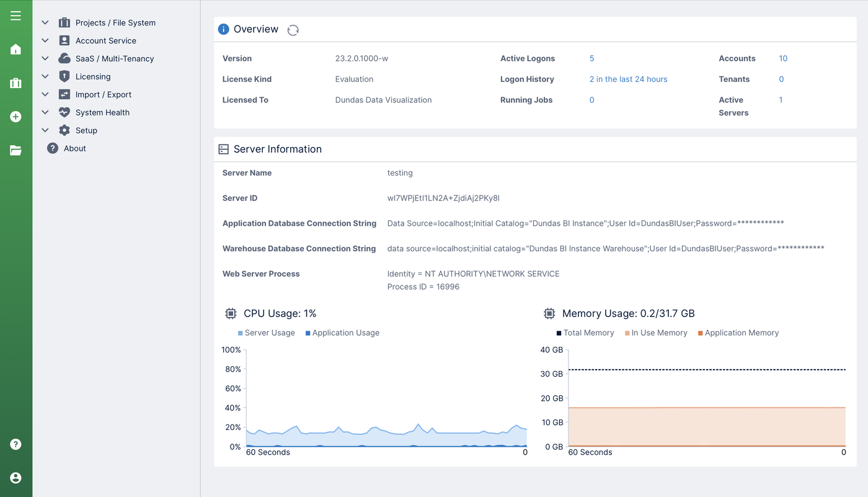Click the server name value testing
Screen dimensions: 868x497
click(400, 173)
